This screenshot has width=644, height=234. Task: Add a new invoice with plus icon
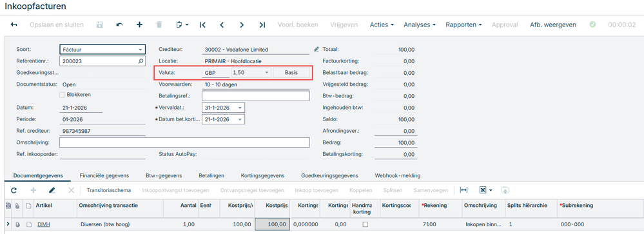pyautogui.click(x=139, y=24)
